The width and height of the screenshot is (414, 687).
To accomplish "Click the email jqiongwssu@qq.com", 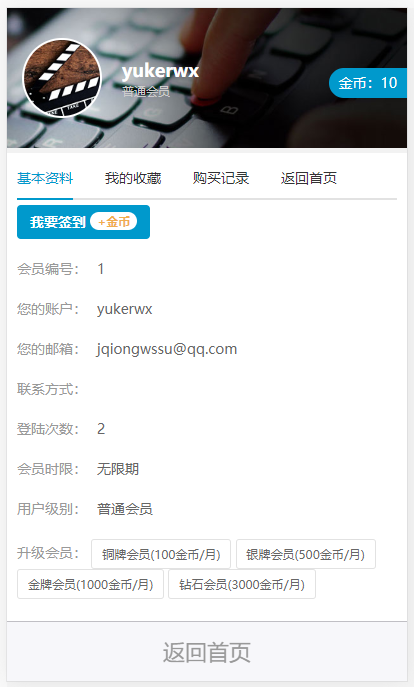I will (167, 349).
